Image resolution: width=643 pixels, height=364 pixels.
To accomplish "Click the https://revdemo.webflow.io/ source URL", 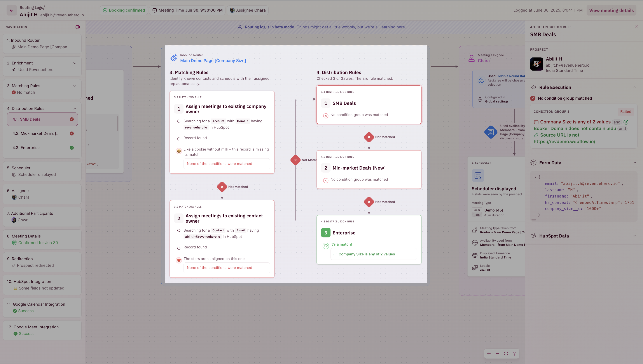I will [x=564, y=142].
